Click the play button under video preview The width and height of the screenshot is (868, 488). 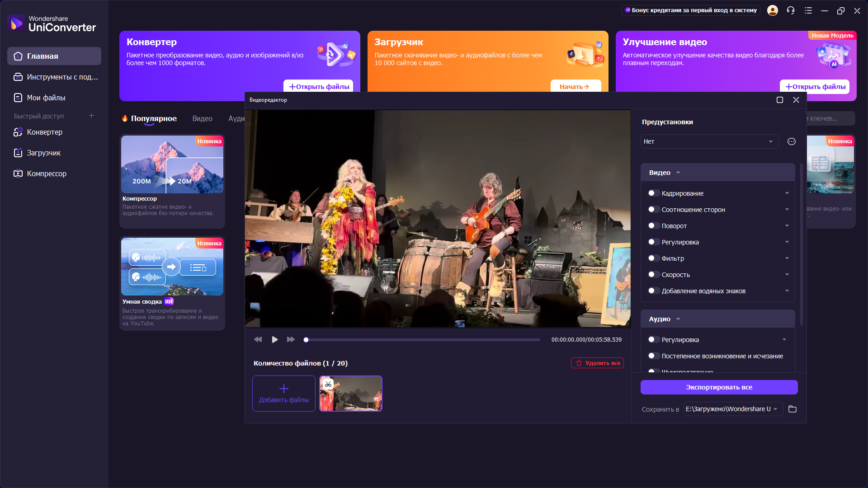click(x=274, y=340)
